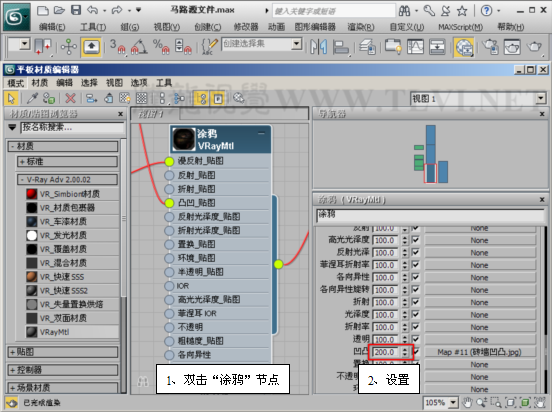Open 渲染(R) main menu
The width and height of the screenshot is (552, 412).
(361, 27)
